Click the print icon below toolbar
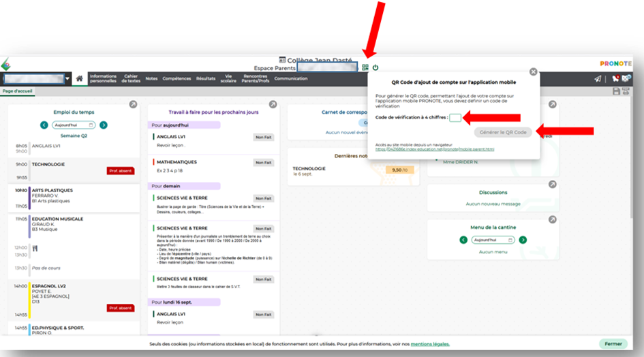Screen dimensions: 644x357 point(626,91)
